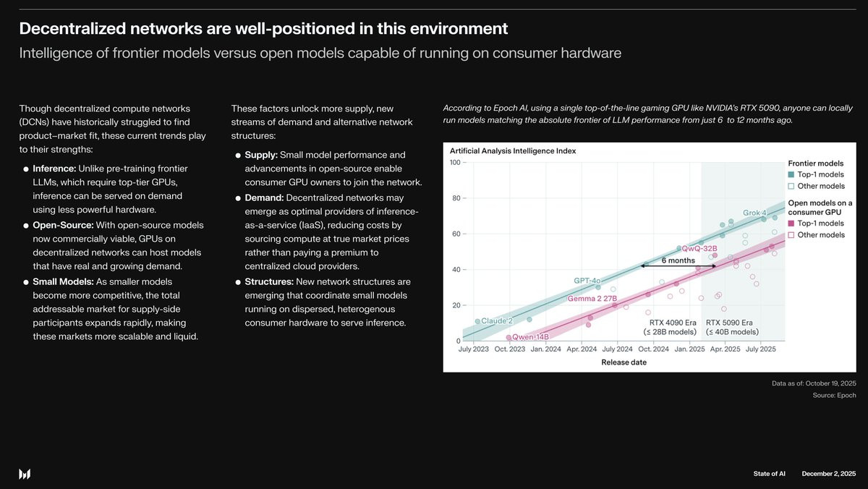Click the RTX 5090 Era shaded region label
The height and width of the screenshot is (489, 868).
729,323
